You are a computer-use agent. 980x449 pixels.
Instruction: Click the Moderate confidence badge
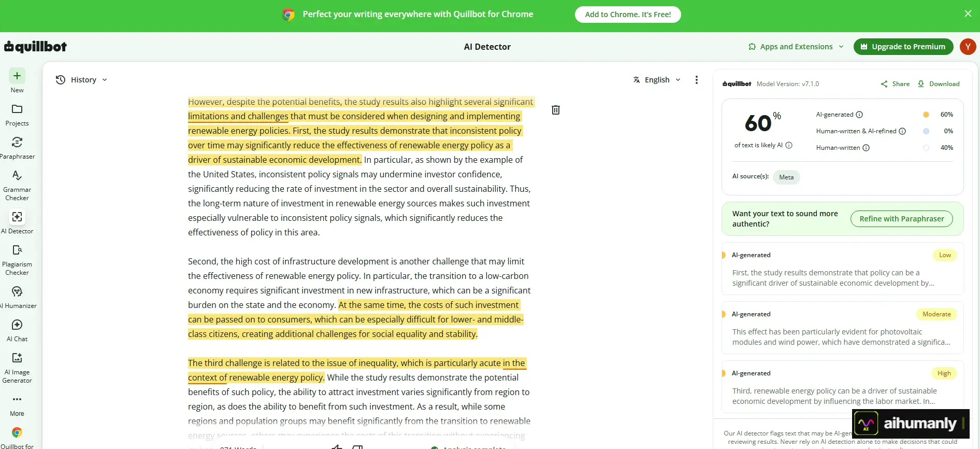pos(936,314)
